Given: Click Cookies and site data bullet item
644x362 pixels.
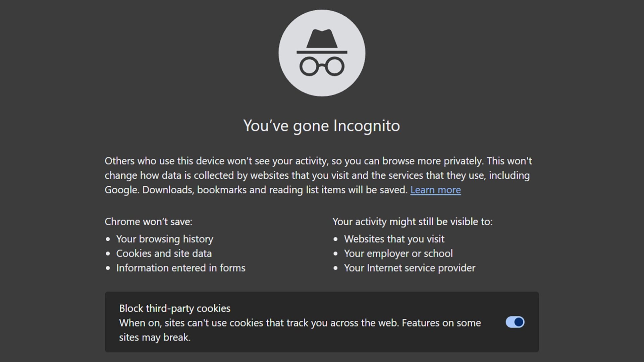Looking at the screenshot, I should pos(164,253).
